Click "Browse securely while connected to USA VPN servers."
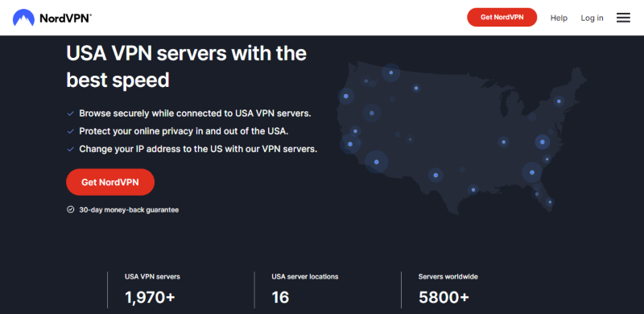 tap(195, 114)
